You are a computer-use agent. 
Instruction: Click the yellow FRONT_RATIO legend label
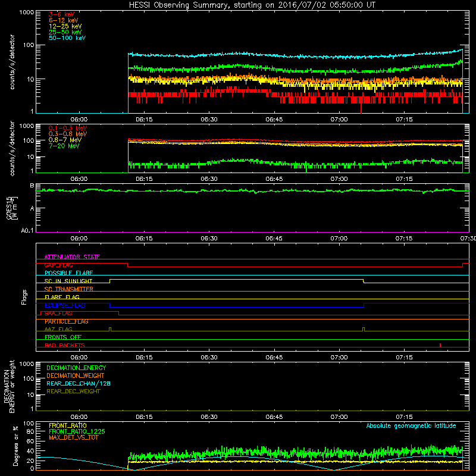[68, 425]
